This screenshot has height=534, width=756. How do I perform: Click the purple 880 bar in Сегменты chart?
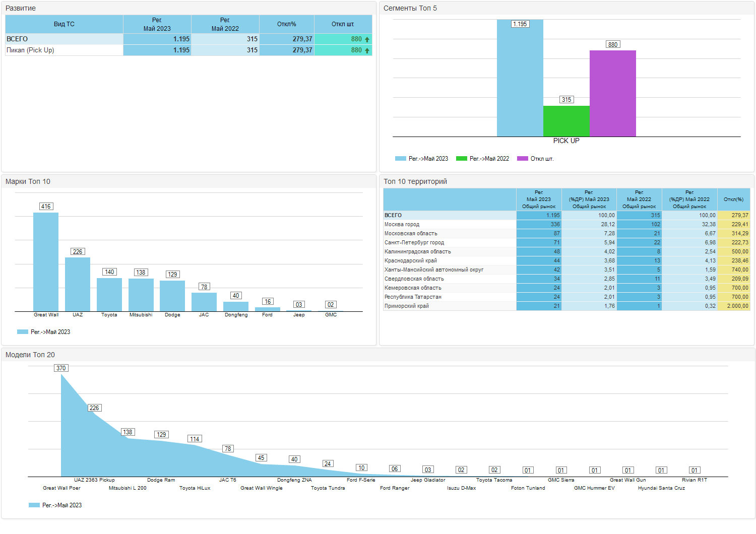click(613, 93)
